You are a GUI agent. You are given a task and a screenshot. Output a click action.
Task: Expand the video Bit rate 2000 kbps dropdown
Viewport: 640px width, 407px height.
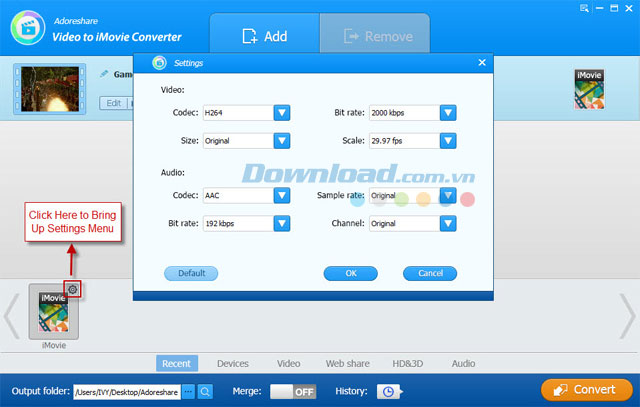pyautogui.click(x=448, y=113)
